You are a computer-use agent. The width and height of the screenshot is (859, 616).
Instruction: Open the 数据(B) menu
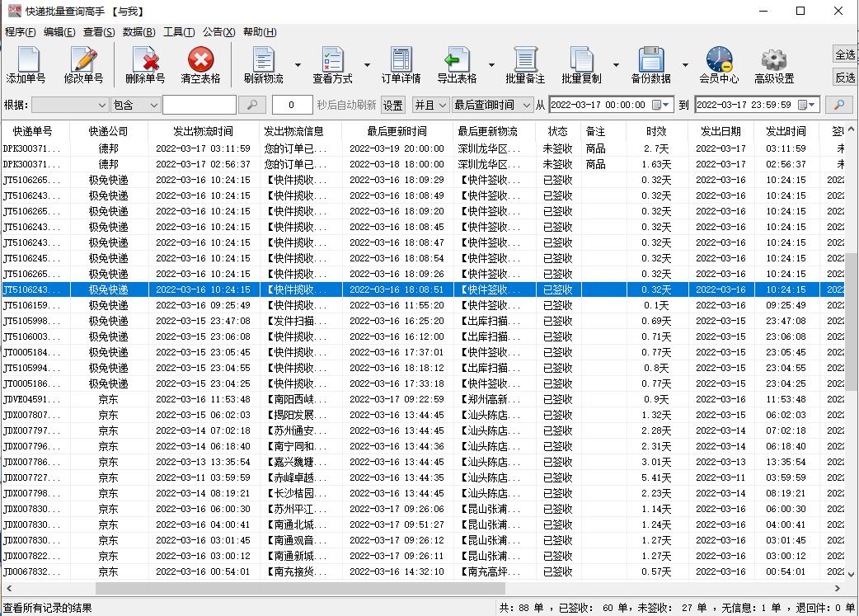[138, 32]
